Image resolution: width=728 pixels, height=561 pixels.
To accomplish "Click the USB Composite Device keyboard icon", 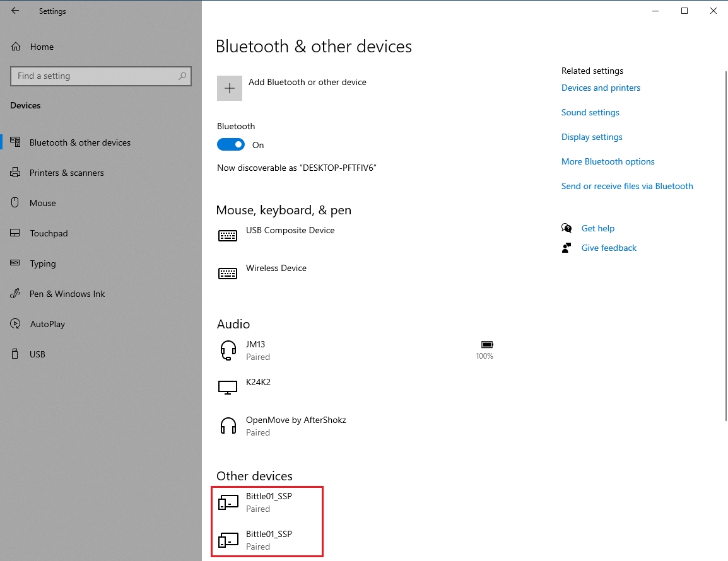I will point(228,236).
